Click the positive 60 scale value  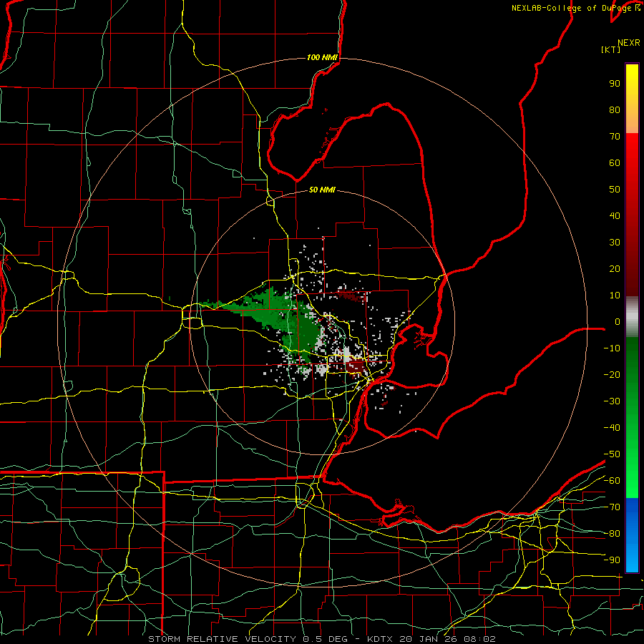pos(615,163)
